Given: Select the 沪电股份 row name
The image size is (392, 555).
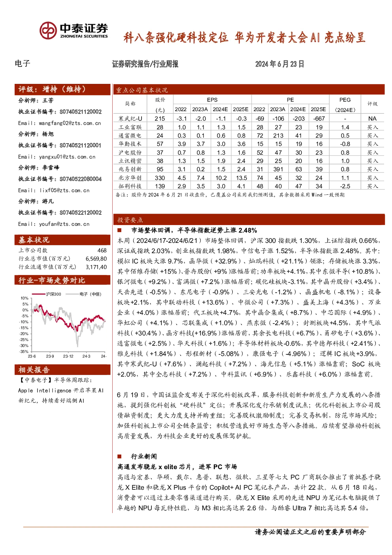Looking at the screenshot, I should (130, 153).
